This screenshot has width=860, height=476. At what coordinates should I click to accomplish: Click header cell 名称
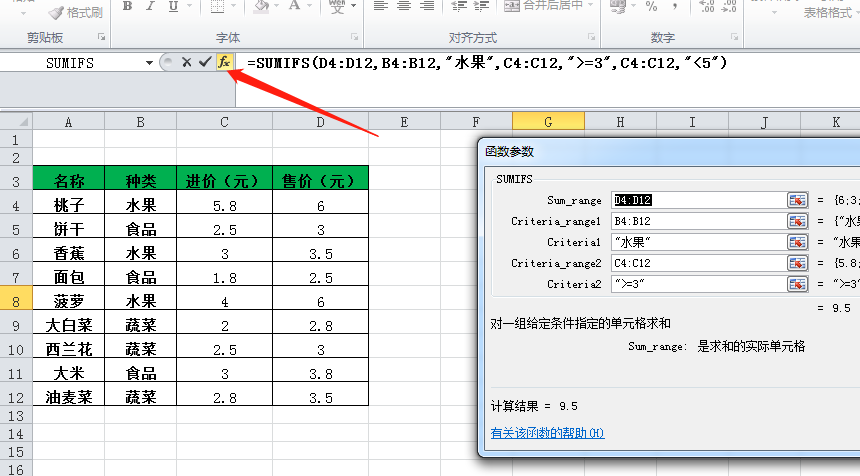coord(69,180)
